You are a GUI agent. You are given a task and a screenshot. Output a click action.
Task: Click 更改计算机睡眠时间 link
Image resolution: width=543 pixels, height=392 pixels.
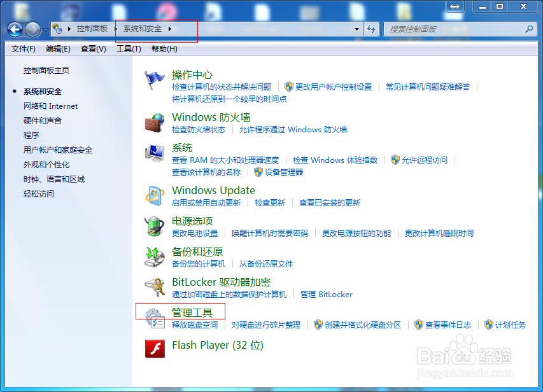pos(439,233)
